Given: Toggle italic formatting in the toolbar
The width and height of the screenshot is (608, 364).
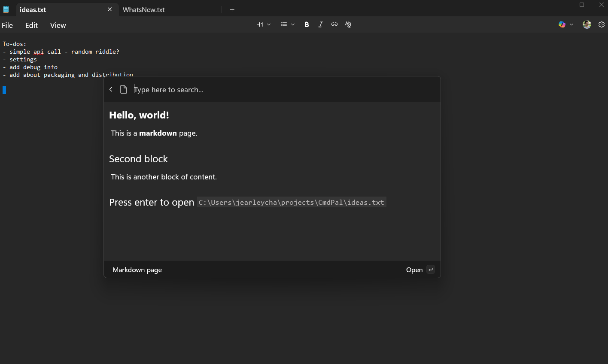Looking at the screenshot, I should (x=320, y=24).
